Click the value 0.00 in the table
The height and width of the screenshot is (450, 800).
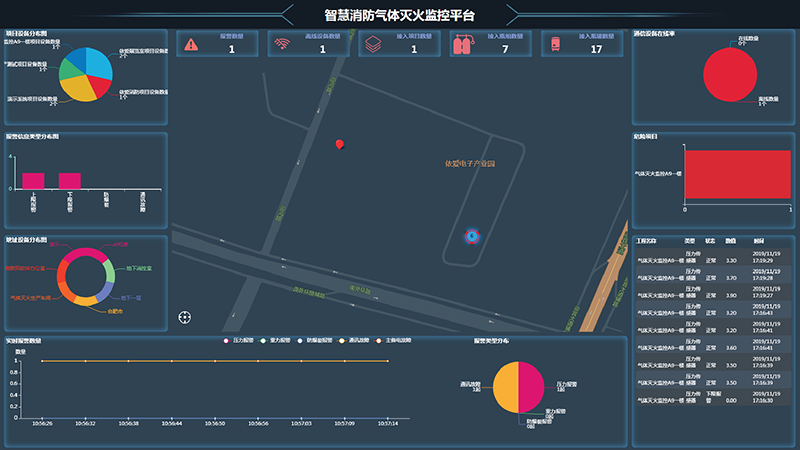[x=731, y=401]
